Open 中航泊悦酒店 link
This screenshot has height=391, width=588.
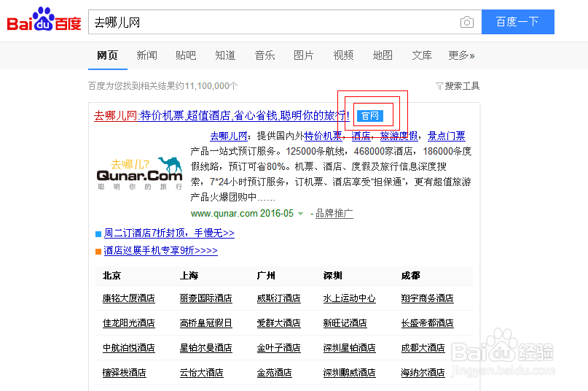(x=129, y=348)
